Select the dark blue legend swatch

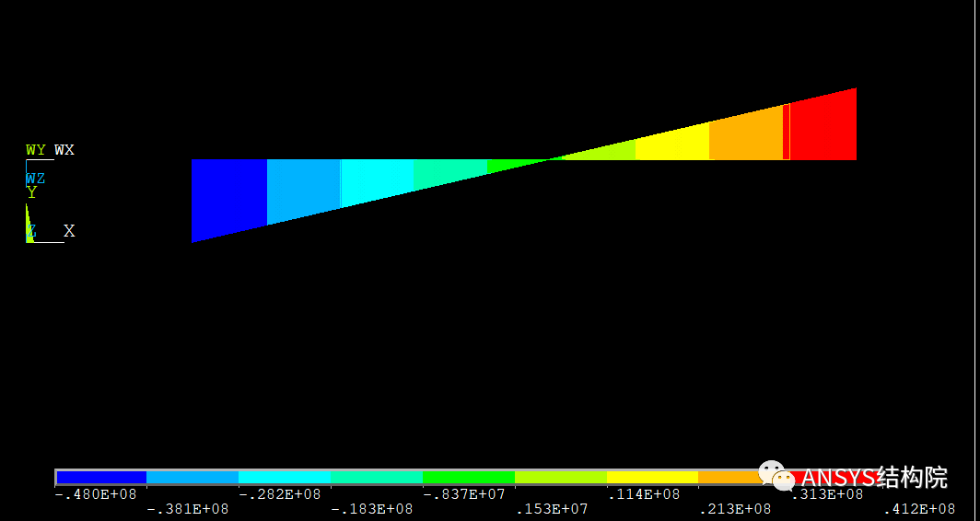101,477
